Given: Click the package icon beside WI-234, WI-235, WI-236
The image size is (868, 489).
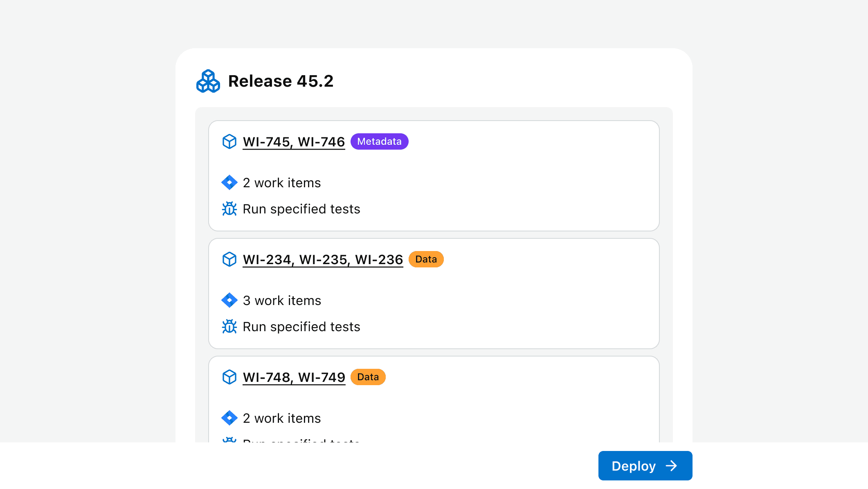Looking at the screenshot, I should pyautogui.click(x=229, y=259).
